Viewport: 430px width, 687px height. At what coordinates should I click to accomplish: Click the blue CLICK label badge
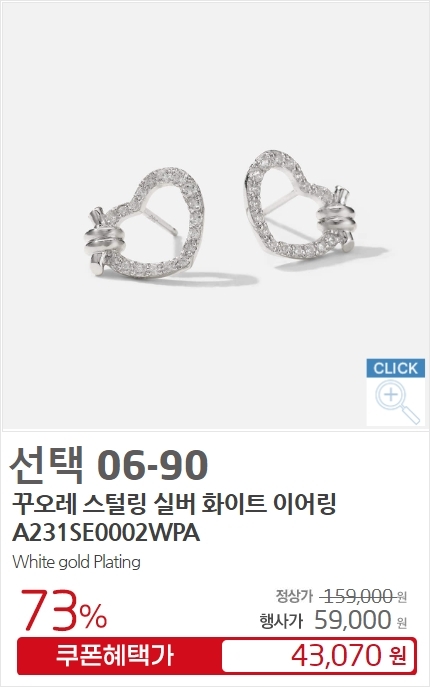click(395, 368)
